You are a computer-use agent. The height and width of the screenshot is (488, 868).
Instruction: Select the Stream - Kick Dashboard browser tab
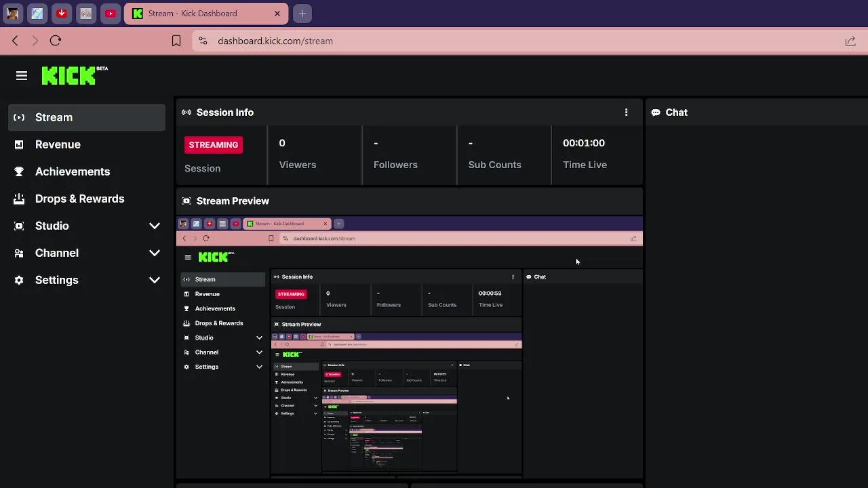coord(206,14)
